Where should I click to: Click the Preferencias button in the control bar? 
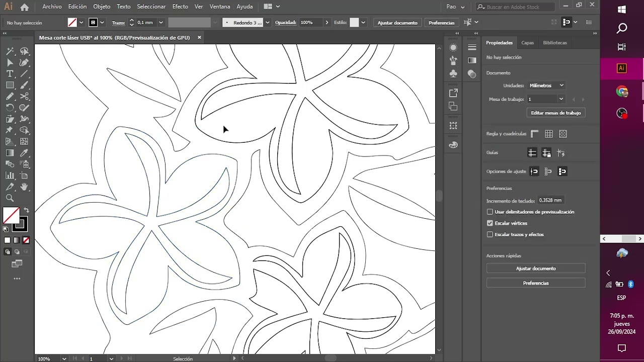[x=441, y=23]
